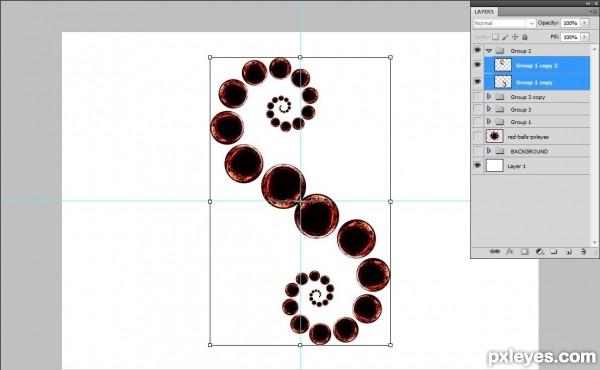Screen dimensions: 600x370
Task: Open the fx layer style menu
Action: coord(510,252)
